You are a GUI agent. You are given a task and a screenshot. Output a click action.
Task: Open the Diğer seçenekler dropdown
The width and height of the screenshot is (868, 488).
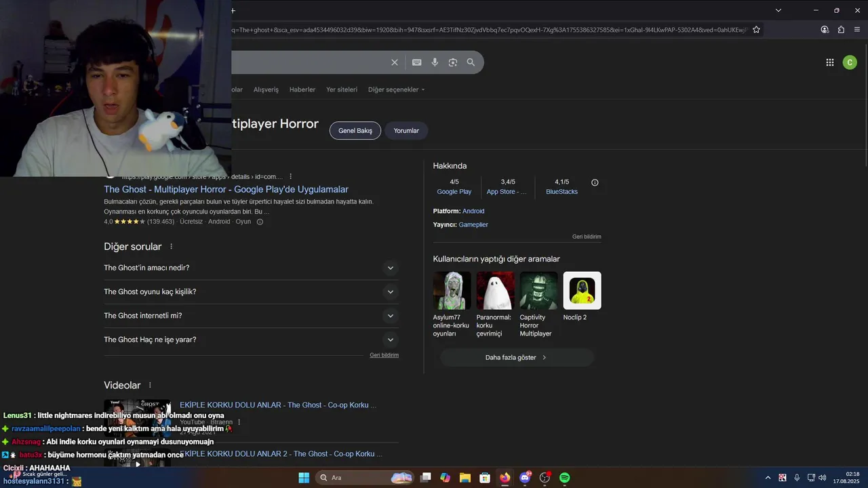[396, 89]
